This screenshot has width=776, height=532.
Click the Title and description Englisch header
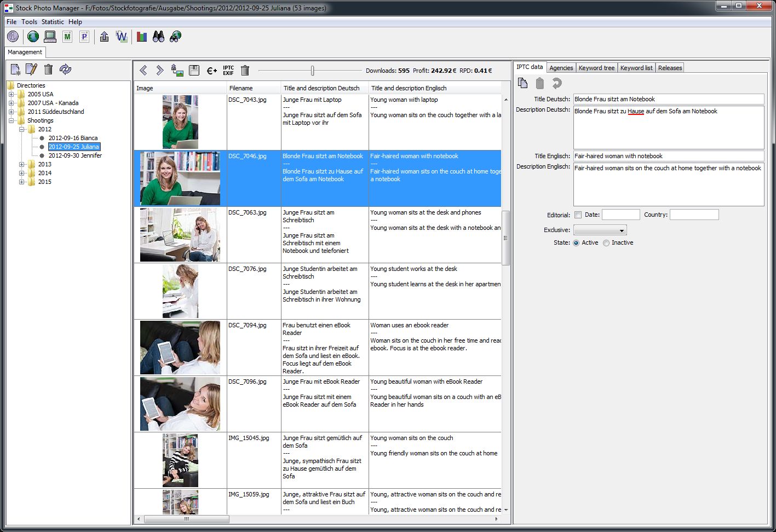click(435, 88)
